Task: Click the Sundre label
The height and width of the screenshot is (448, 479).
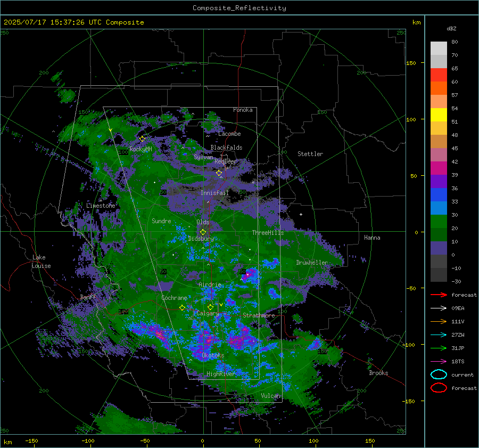Action: point(161,221)
